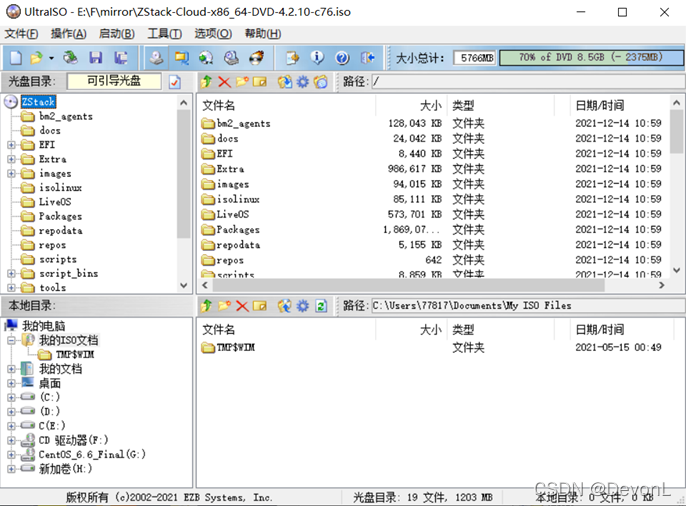Viewport: 686px width, 506px height.
Task: Expand the images folder in tree
Action: [x=11, y=174]
